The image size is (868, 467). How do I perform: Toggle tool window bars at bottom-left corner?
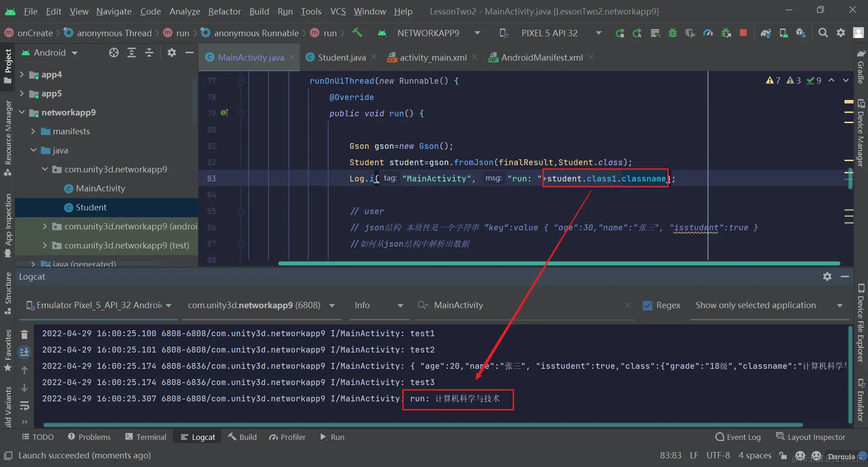(x=8, y=455)
